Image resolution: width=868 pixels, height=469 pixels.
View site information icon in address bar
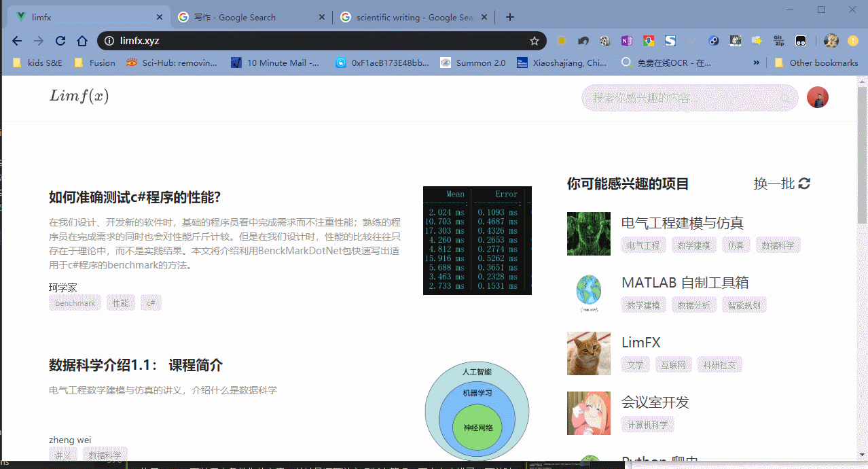pos(109,41)
